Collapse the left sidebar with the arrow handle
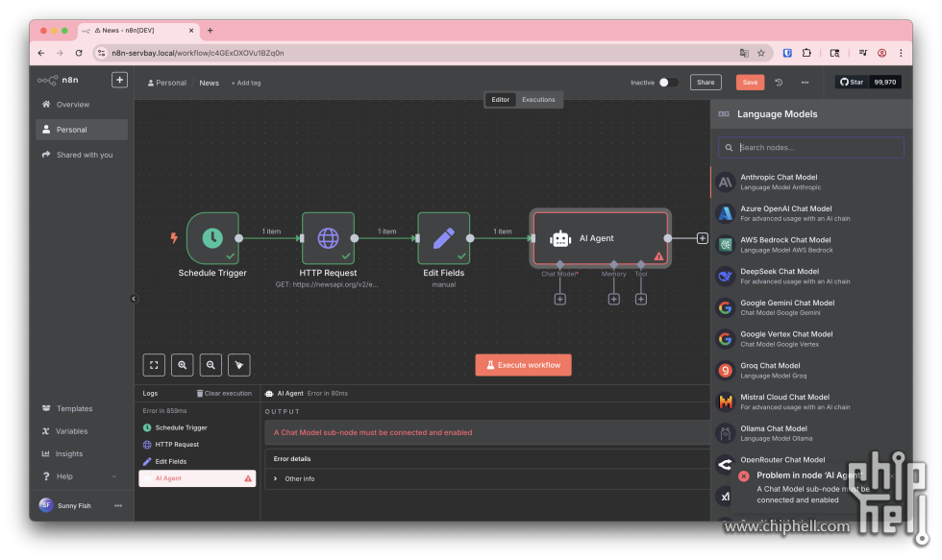 click(x=134, y=299)
